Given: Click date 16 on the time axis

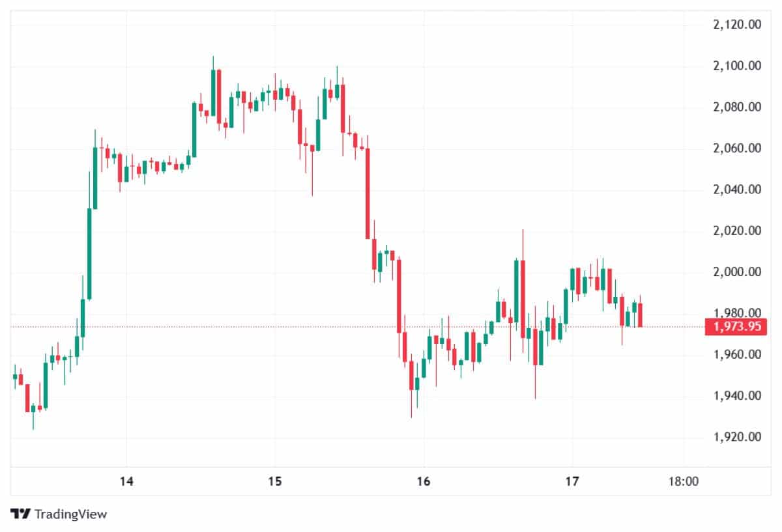Looking at the screenshot, I should [424, 482].
